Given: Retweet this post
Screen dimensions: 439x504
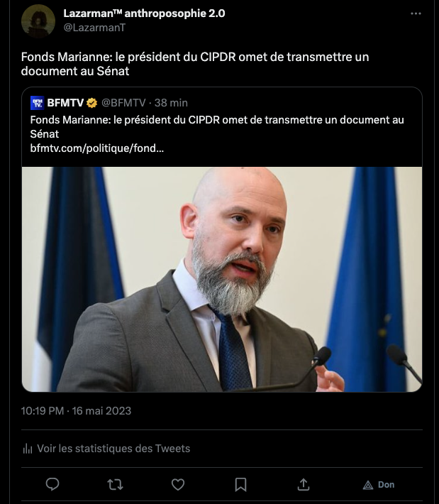Looking at the screenshot, I should pyautogui.click(x=115, y=484).
